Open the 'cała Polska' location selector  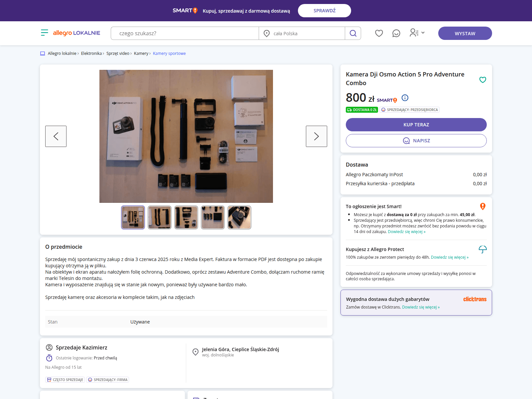(x=302, y=33)
